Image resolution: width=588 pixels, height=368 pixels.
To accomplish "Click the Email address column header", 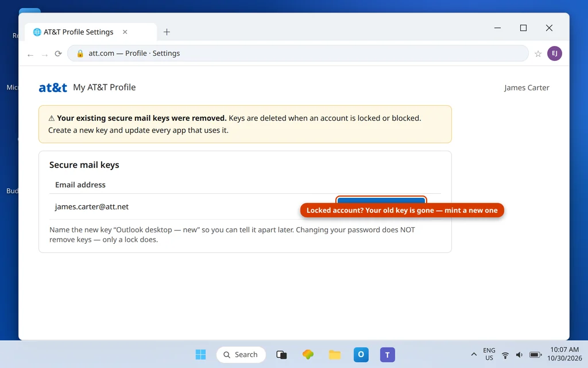I will (80, 185).
